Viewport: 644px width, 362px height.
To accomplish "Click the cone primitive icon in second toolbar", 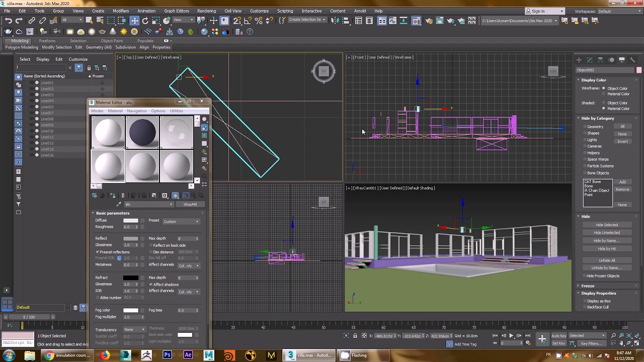I will pyautogui.click(x=113, y=32).
